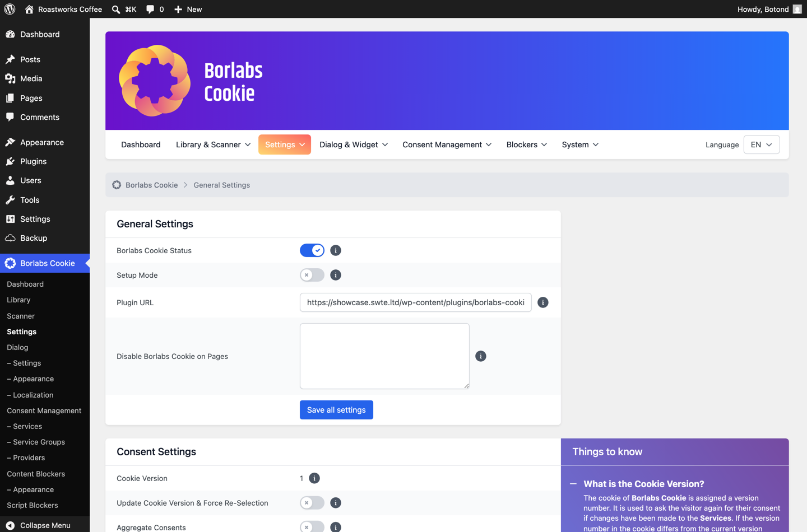Screen dimensions: 807x532
Task: Expand the Dialog & Widget dropdown
Action: coord(354,144)
